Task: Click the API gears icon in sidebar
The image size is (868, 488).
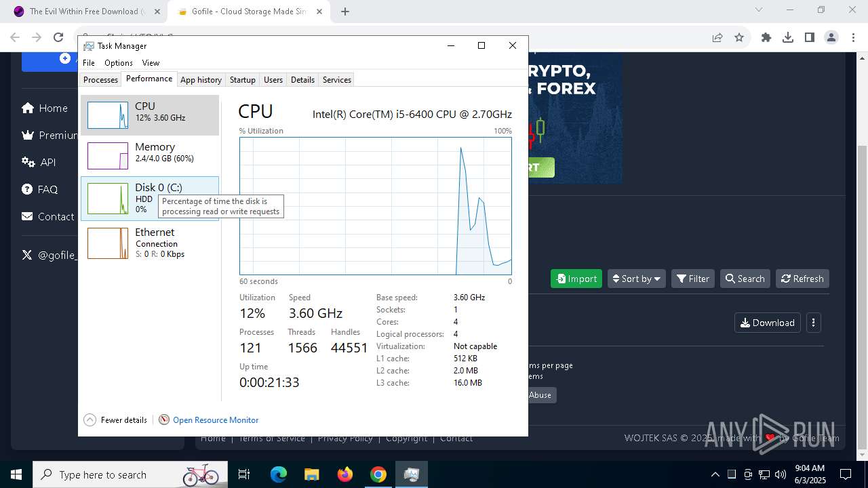Action: [28, 162]
